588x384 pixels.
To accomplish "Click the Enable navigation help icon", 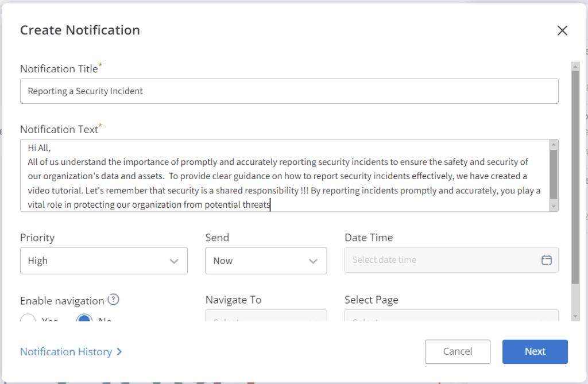I will click(114, 299).
